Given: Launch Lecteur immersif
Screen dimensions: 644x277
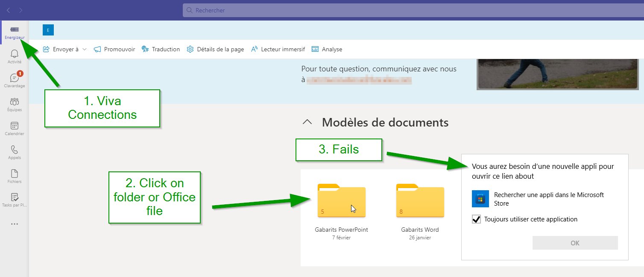Looking at the screenshot, I should [278, 49].
